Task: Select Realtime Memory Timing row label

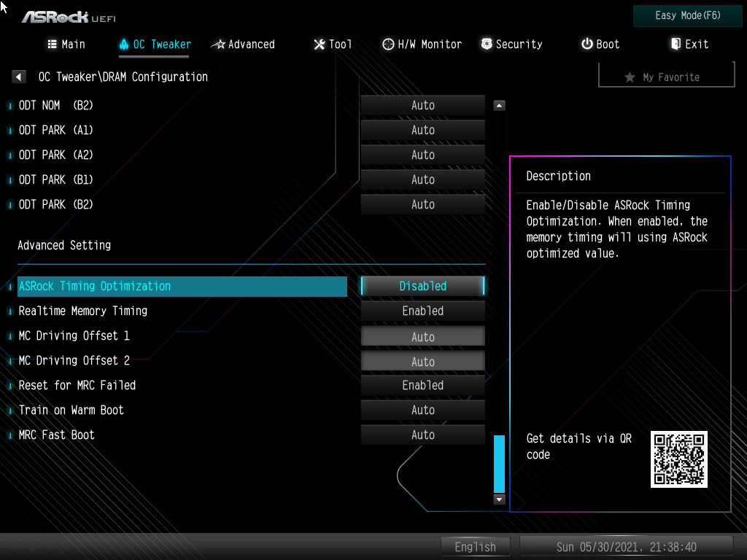Action: point(83,311)
